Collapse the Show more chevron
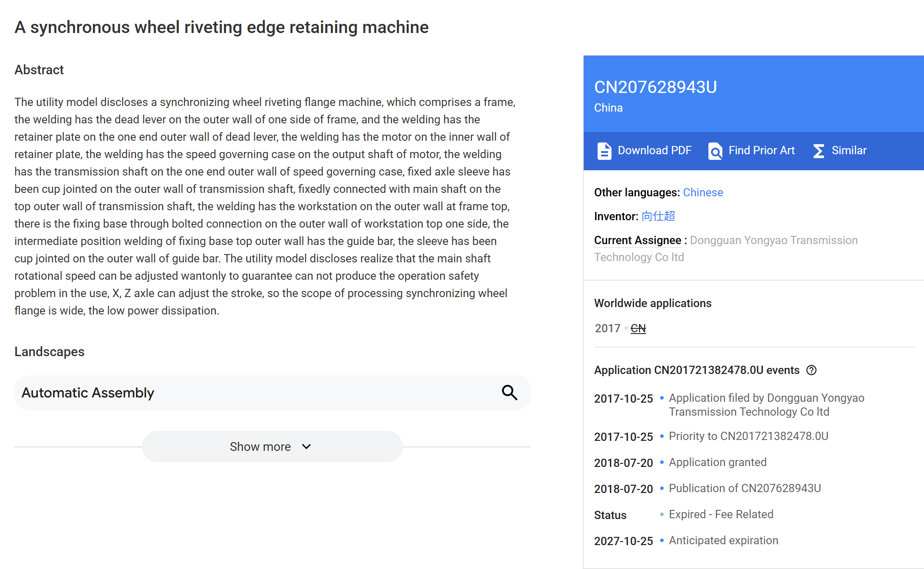The height and width of the screenshot is (569, 924). (306, 447)
